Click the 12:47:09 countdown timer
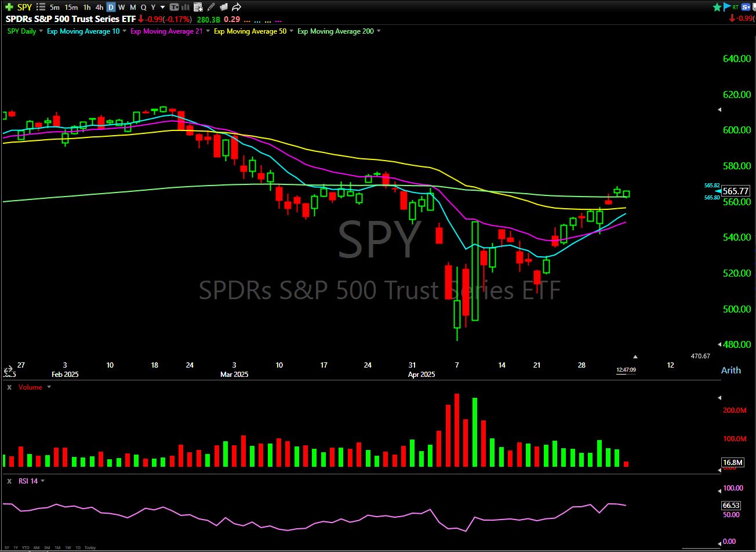Viewport: 756px width, 552px height. click(x=626, y=370)
